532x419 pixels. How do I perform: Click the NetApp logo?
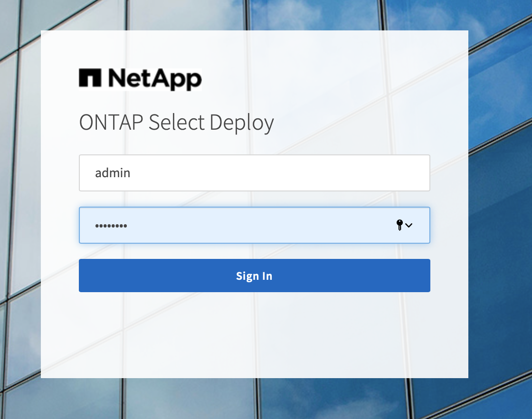pyautogui.click(x=140, y=79)
